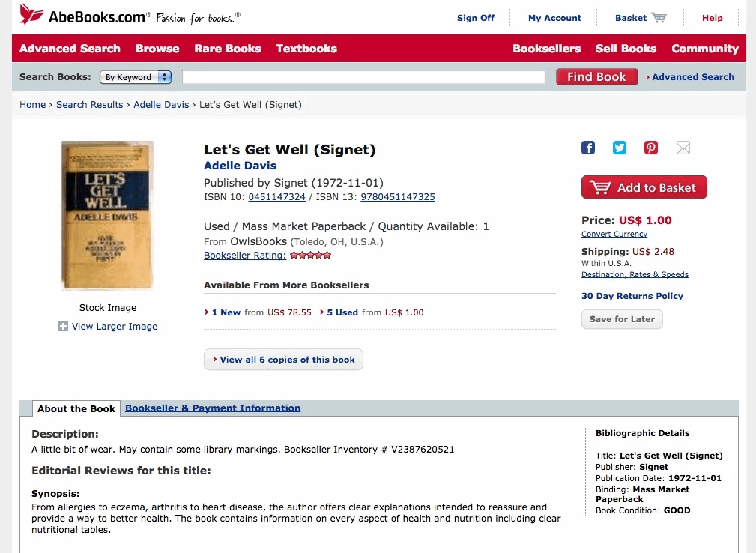The width and height of the screenshot is (756, 553).
Task: Click the AbeBooks logo
Action: (x=85, y=16)
